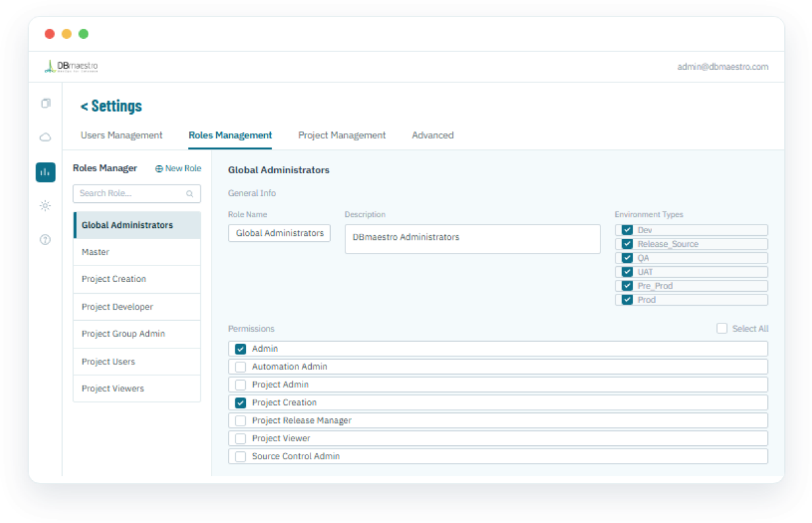This screenshot has width=812, height=523.
Task: Click the admin@dbmaestro.com account link
Action: click(722, 67)
